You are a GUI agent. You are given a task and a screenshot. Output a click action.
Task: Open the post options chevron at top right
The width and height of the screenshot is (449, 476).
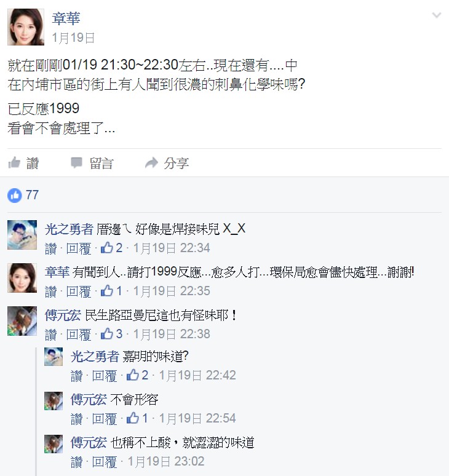point(436,15)
